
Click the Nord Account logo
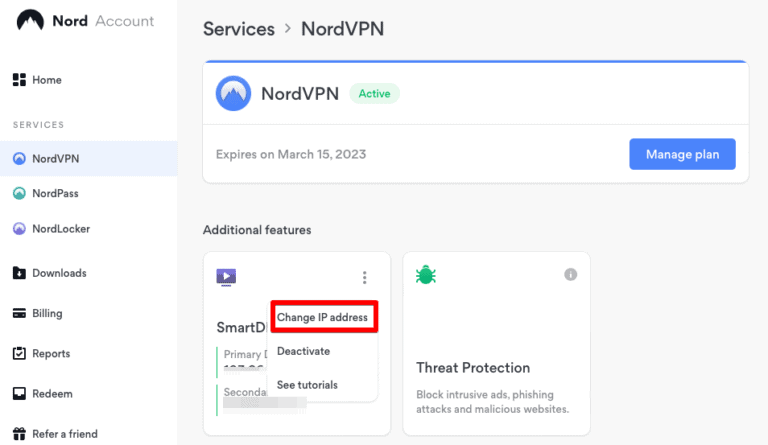pyautogui.click(x=31, y=21)
